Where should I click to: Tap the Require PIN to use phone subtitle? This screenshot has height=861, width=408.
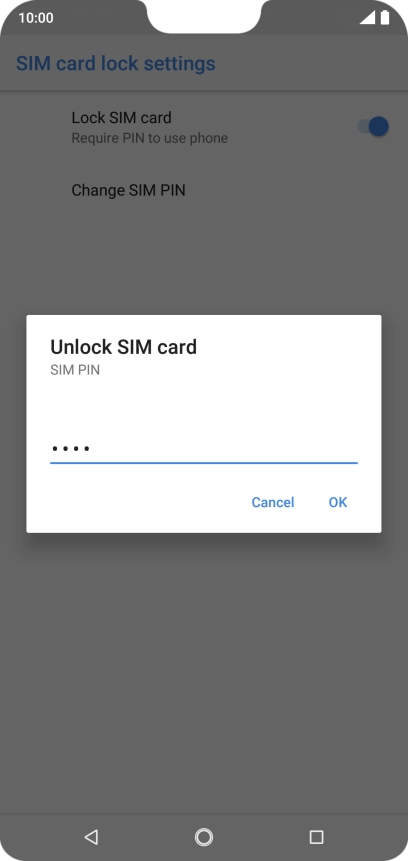(x=149, y=138)
